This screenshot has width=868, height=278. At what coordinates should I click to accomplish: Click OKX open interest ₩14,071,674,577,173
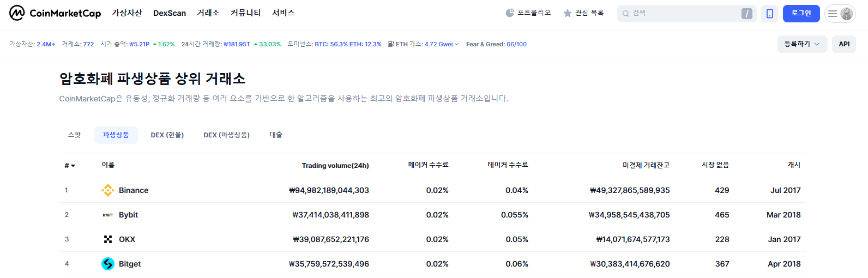click(633, 239)
